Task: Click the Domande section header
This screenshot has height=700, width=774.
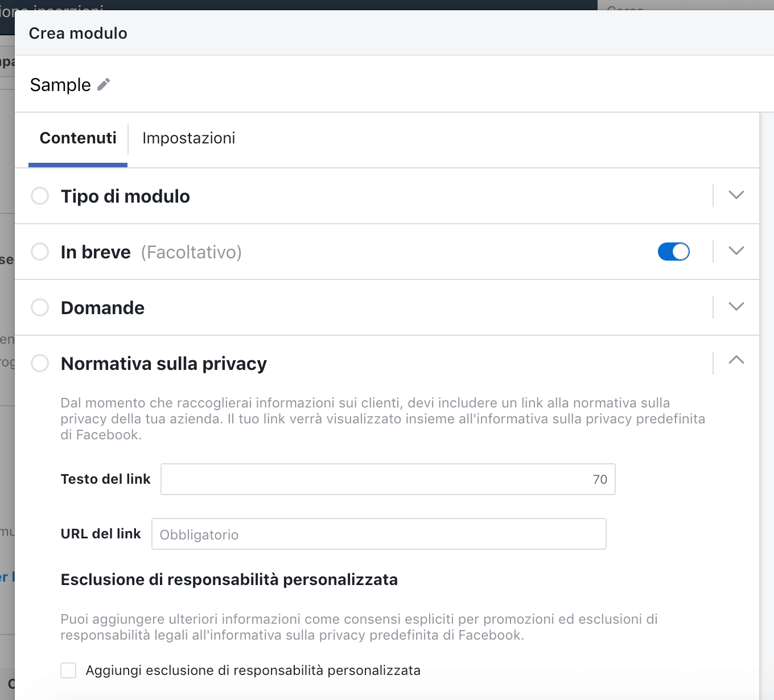Action: pos(102,307)
